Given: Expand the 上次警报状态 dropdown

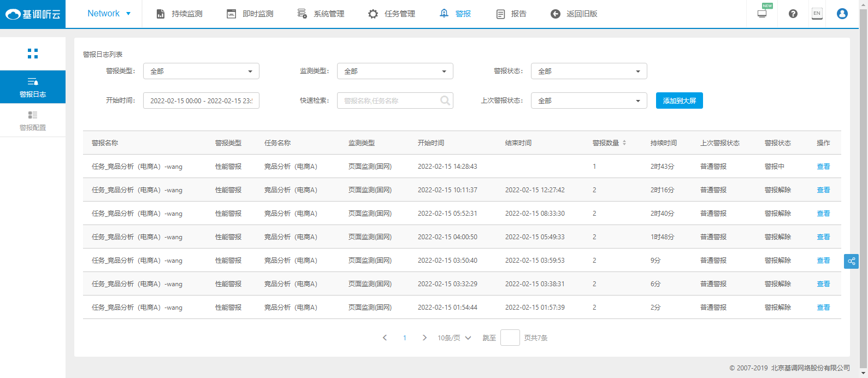Looking at the screenshot, I should point(589,101).
